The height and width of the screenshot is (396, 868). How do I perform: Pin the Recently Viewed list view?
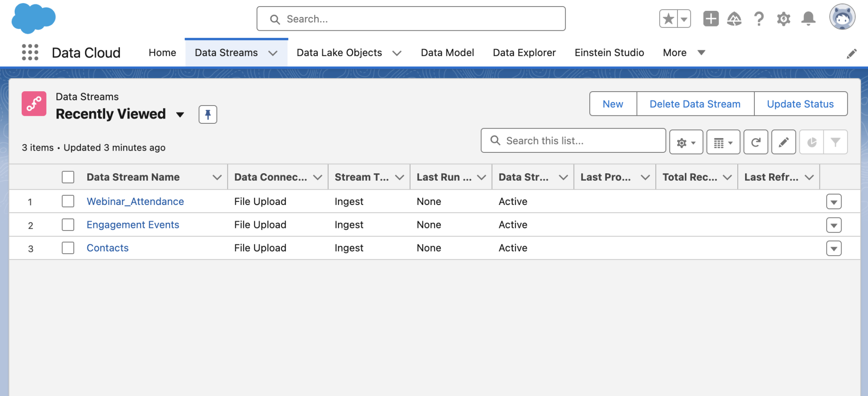click(x=208, y=114)
